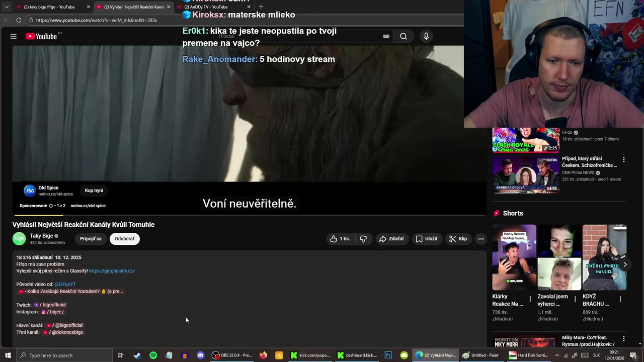
Task: Open Firefox from the taskbar
Action: point(263,355)
